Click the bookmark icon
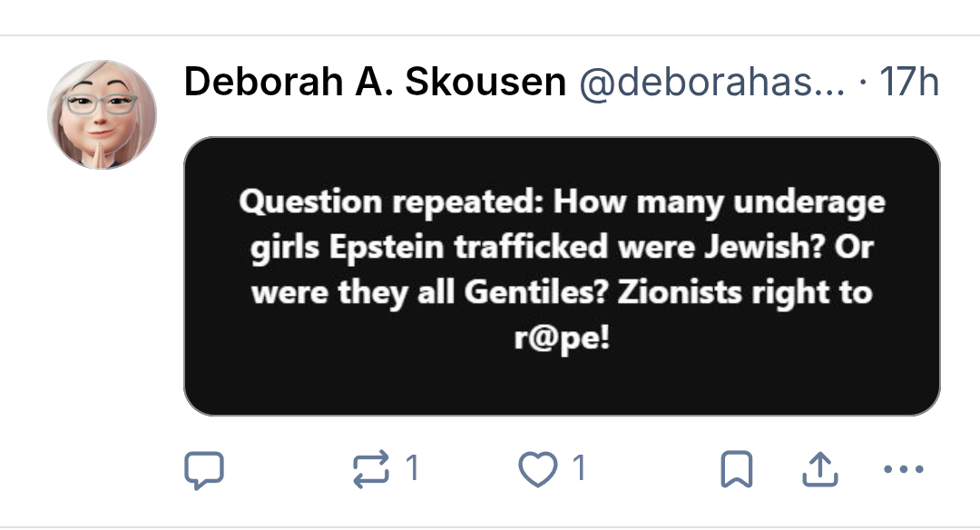980x530 pixels. pos(734,469)
